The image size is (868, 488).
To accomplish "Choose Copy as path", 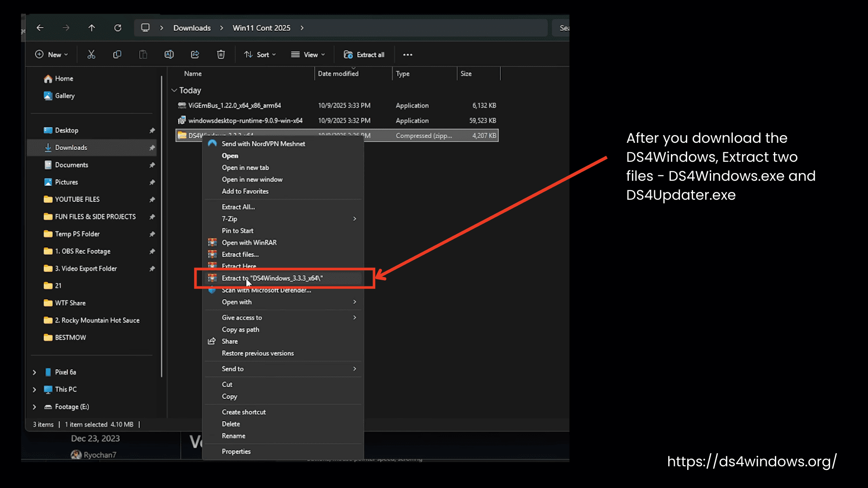I will 283,329.
